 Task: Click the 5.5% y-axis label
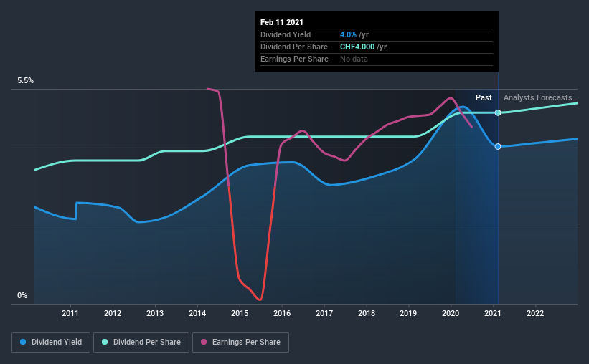click(26, 81)
